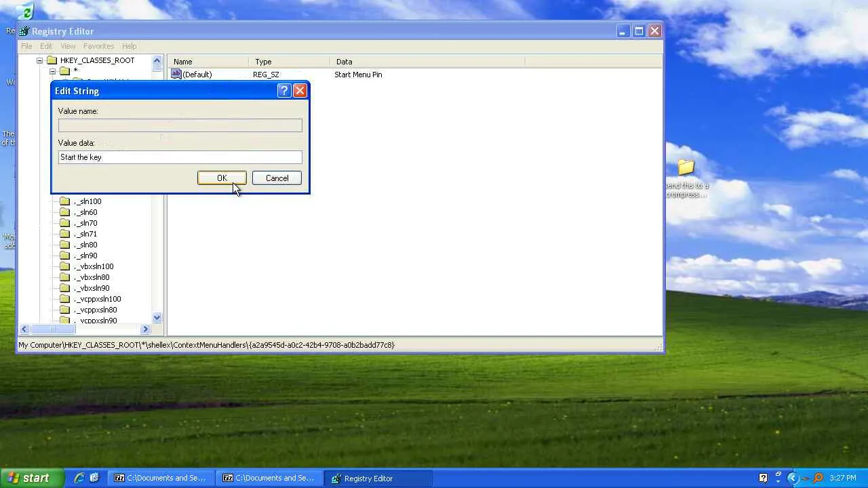Select the ._sln71 key
868x488 pixels.
[x=85, y=234]
